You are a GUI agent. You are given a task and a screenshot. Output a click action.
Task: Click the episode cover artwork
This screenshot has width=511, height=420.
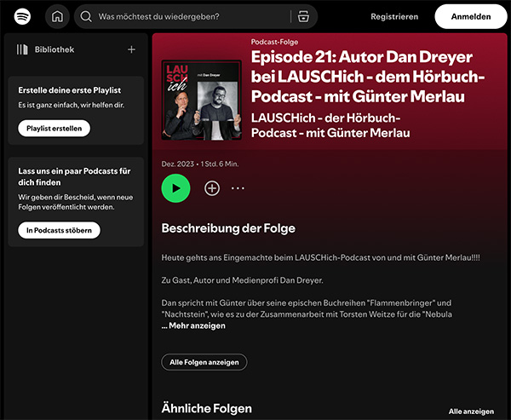(x=201, y=101)
